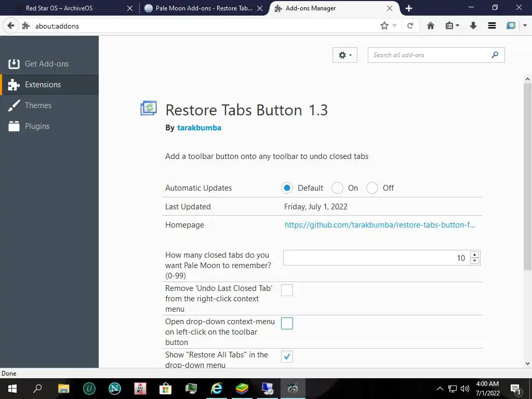Image resolution: width=532 pixels, height=399 pixels.
Task: Show hidden system tray icons
Action: (x=440, y=389)
